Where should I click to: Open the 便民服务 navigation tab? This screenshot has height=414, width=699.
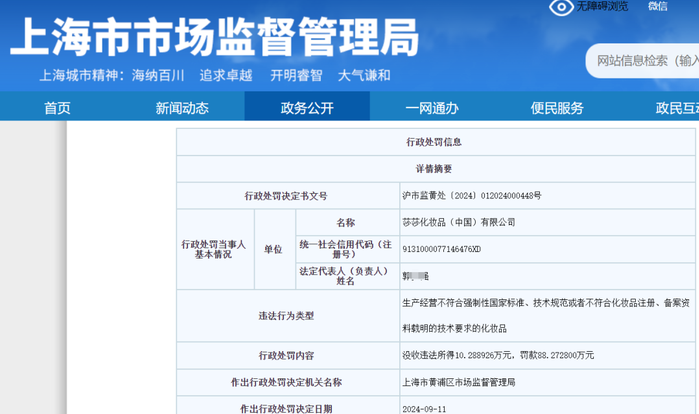[x=557, y=108]
